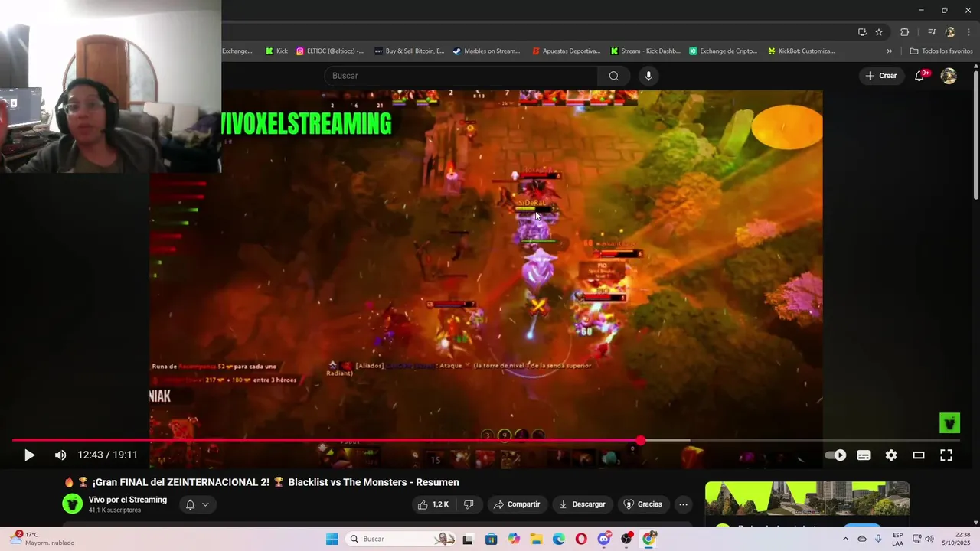Mute the video volume speaker icon

coord(60,455)
